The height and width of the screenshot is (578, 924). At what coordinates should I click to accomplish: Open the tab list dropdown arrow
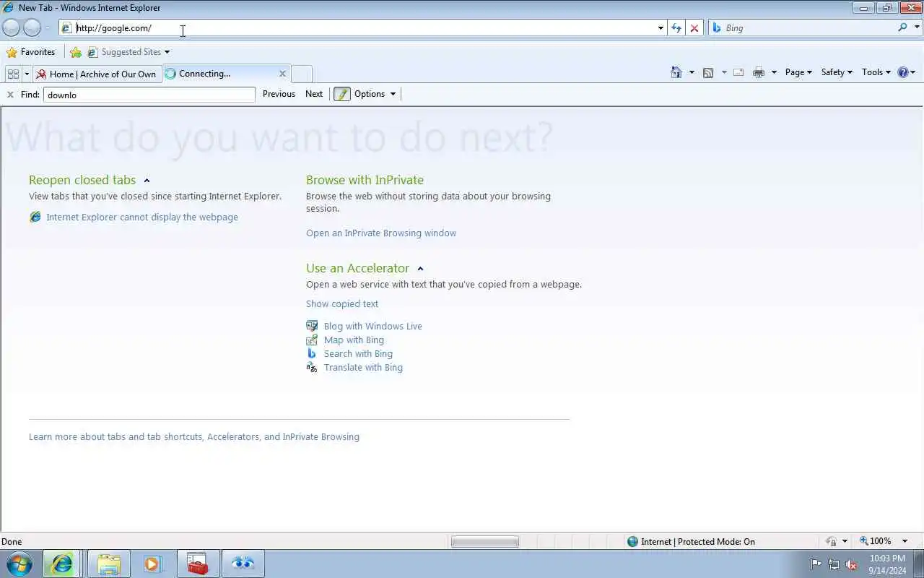coord(27,74)
